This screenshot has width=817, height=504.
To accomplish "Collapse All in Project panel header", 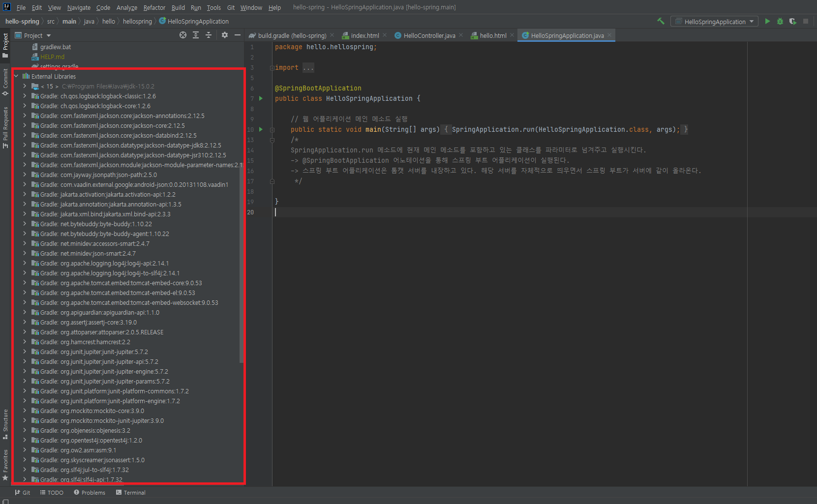I will click(209, 35).
